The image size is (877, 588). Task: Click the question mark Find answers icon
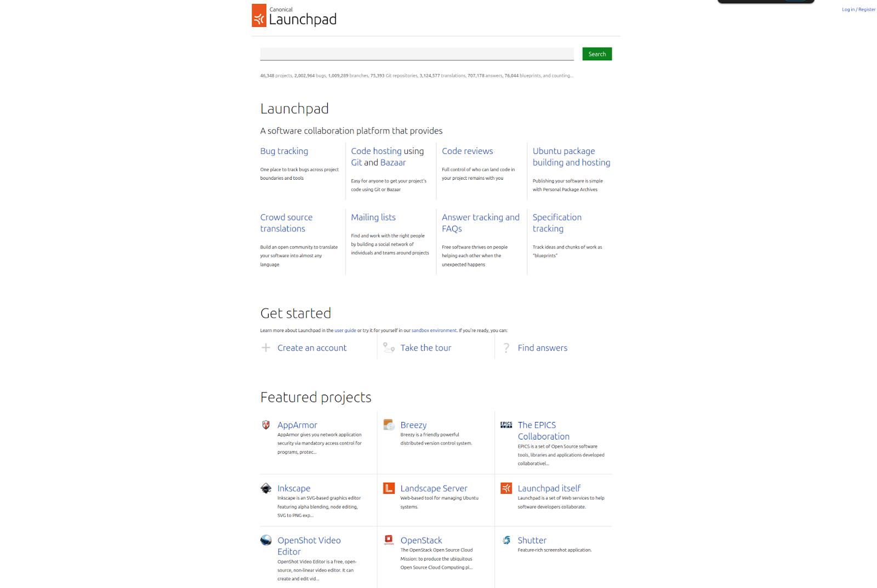pyautogui.click(x=506, y=347)
